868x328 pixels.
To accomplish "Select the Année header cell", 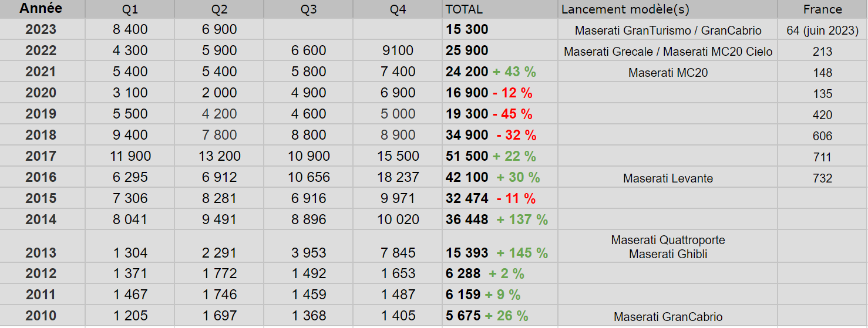I will point(42,9).
